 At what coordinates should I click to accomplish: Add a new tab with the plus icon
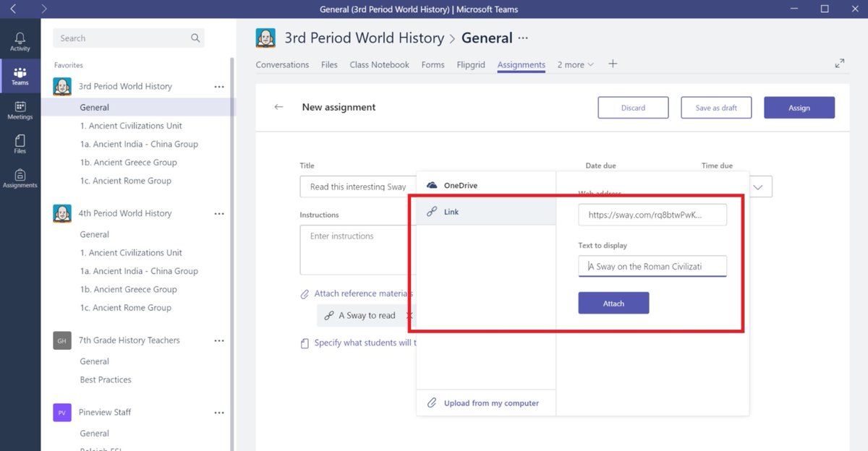[613, 64]
